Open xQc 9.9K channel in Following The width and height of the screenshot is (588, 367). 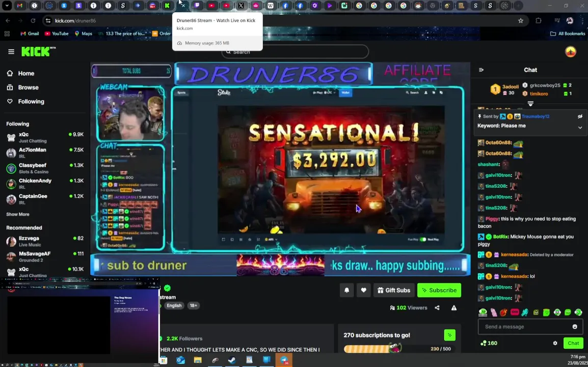pyautogui.click(x=45, y=137)
